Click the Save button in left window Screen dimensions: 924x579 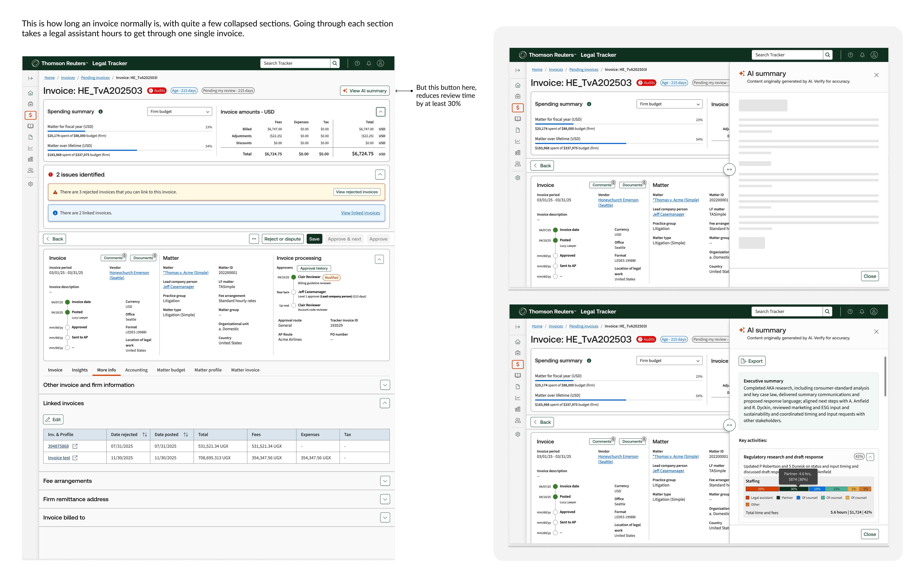click(314, 239)
